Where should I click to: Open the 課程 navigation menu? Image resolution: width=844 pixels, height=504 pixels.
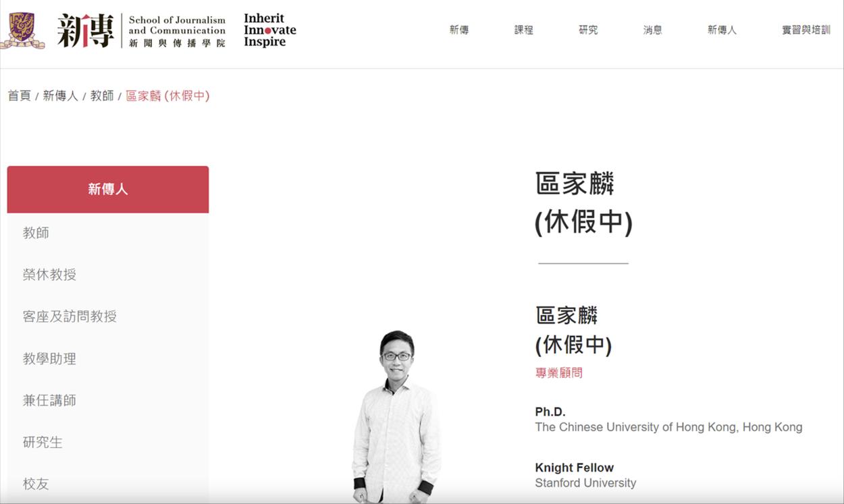(x=524, y=30)
